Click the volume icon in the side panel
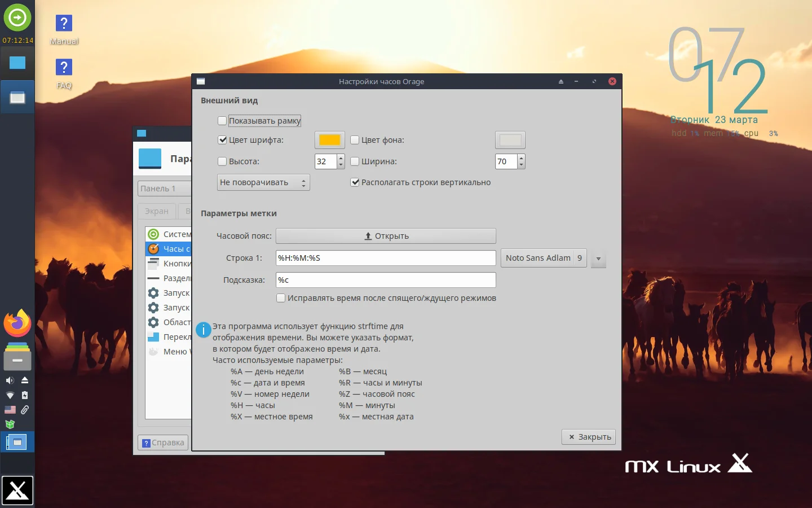This screenshot has width=812, height=508. tap(9, 380)
